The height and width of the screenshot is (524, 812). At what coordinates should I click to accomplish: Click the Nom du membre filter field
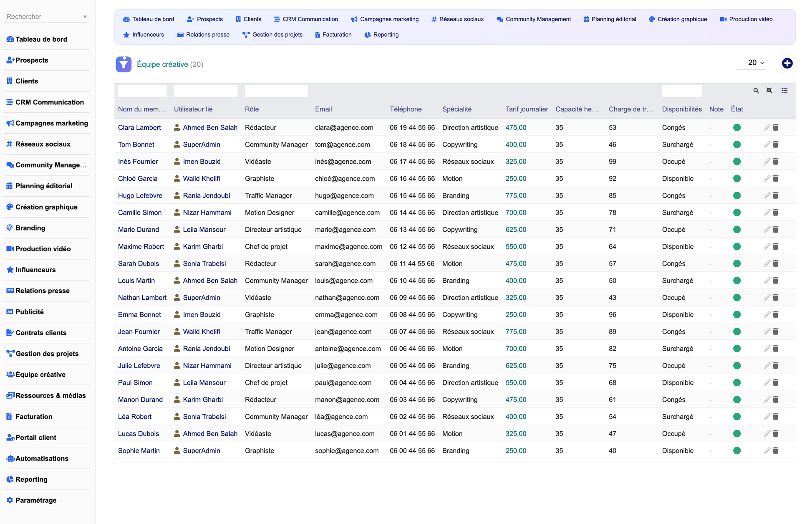coord(142,91)
